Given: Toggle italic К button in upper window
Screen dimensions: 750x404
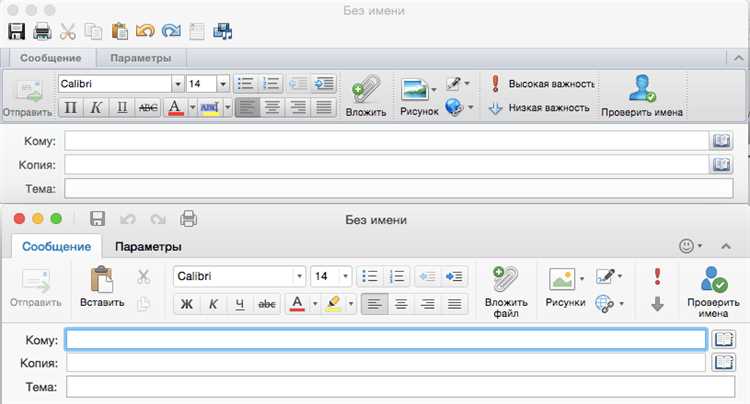Looking at the screenshot, I should [x=96, y=108].
